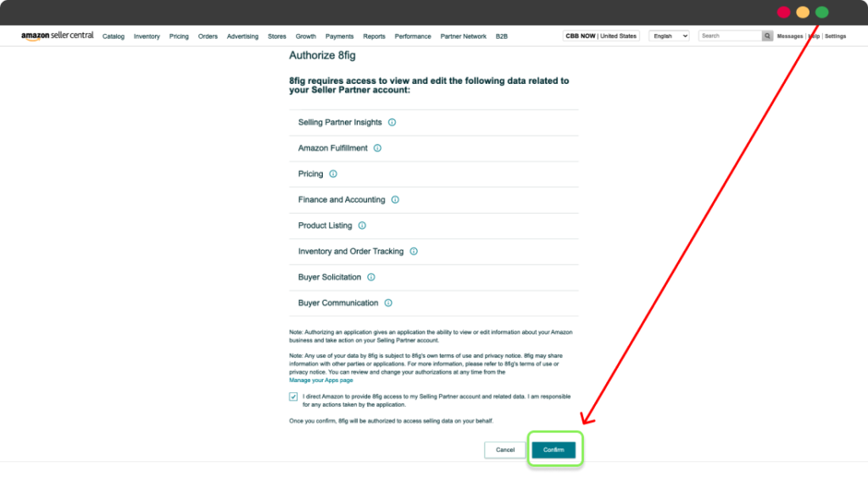Open the Performance menu
868x500 pixels.
click(413, 36)
